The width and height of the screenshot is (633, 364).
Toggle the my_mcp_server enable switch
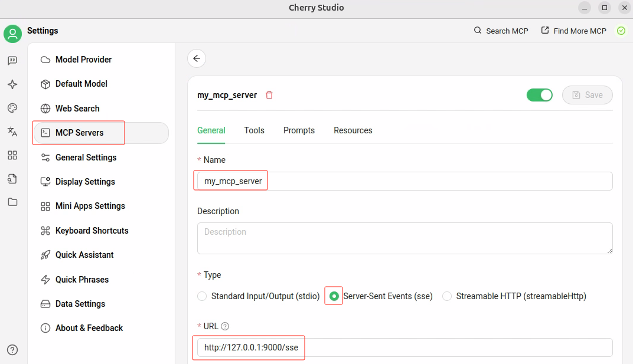539,95
